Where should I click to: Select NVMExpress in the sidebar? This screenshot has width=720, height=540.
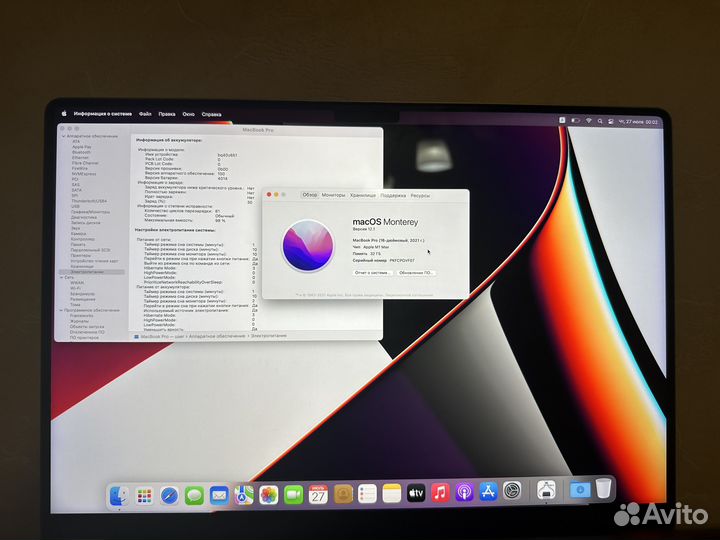coord(84,174)
